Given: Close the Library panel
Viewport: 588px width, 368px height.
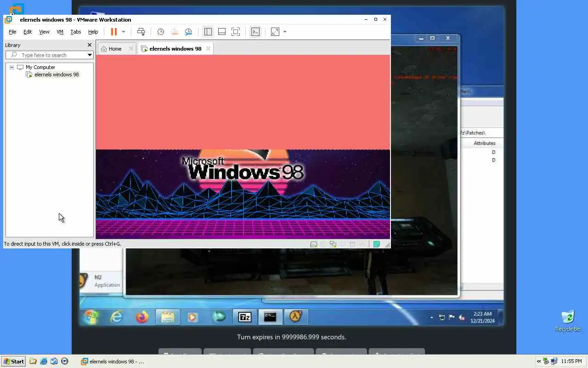Looking at the screenshot, I should 90,45.
